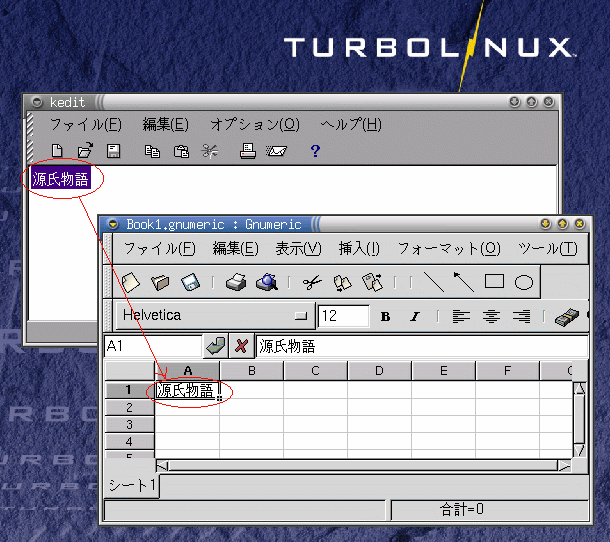Image resolution: width=610 pixels, height=542 pixels.
Task: Open kedit 編集(E) menu
Action: point(165,125)
